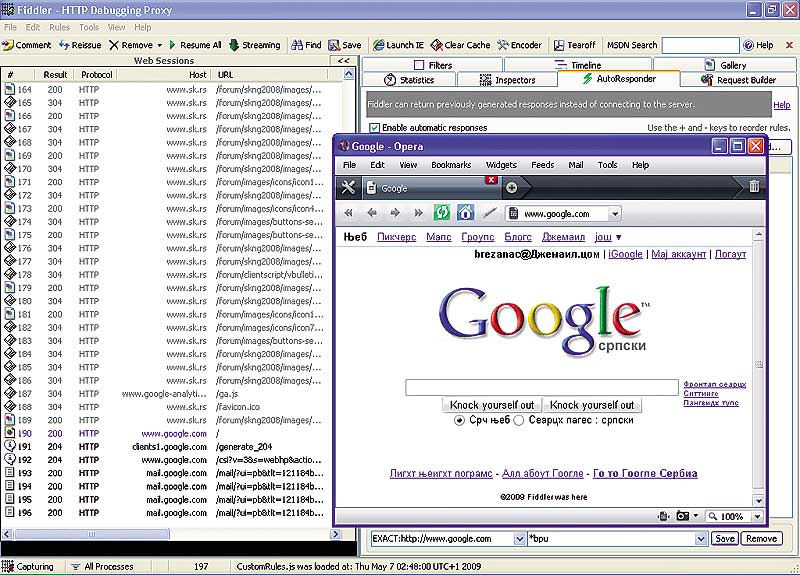Click iGoogle link in Opera
Screen dimensions: 800x575
625,254
